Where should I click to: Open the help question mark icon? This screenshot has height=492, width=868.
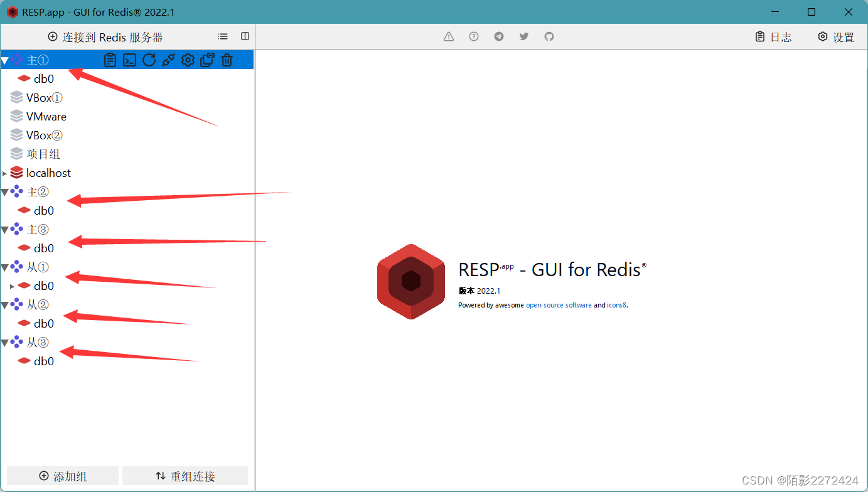[474, 36]
